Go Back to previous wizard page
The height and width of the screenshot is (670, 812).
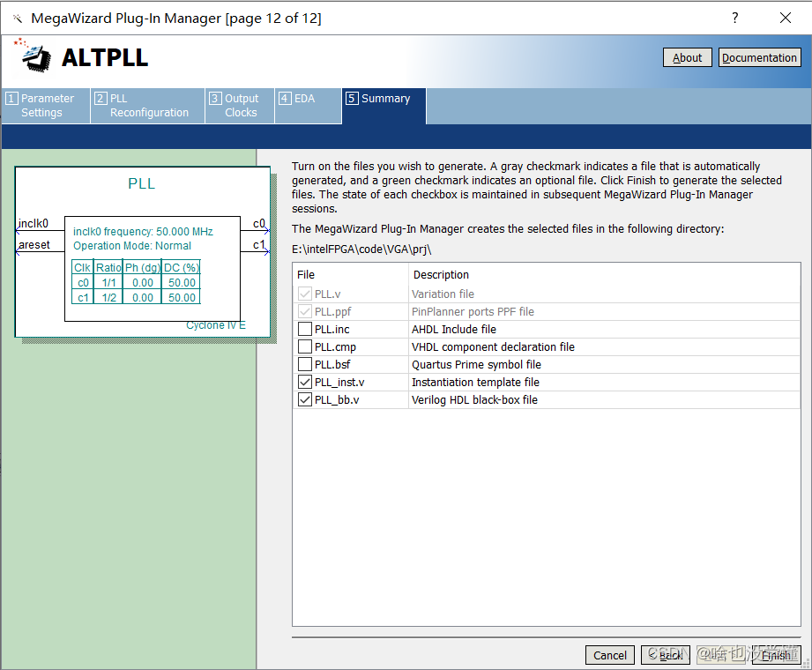click(x=666, y=655)
